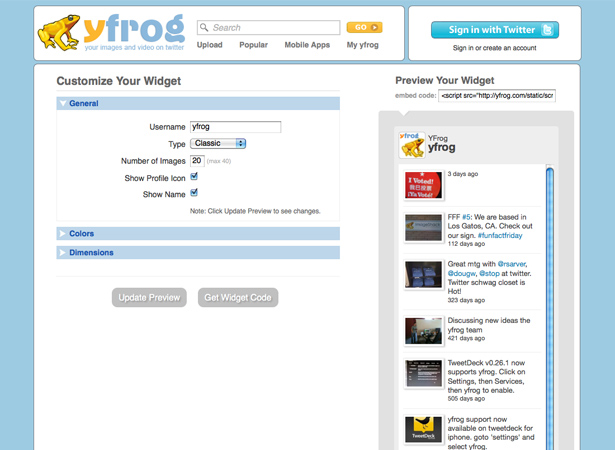615x450 pixels.
Task: Click the @dougw mention link
Action: point(461,273)
